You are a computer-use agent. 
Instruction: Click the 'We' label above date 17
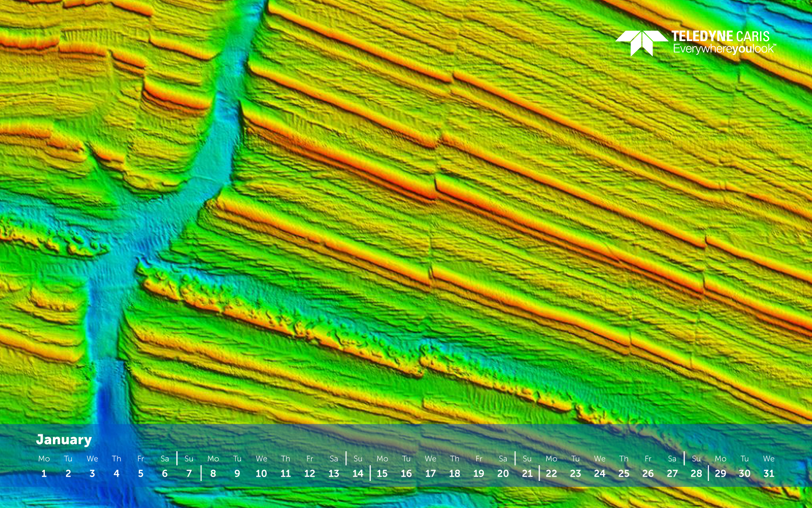(431, 459)
